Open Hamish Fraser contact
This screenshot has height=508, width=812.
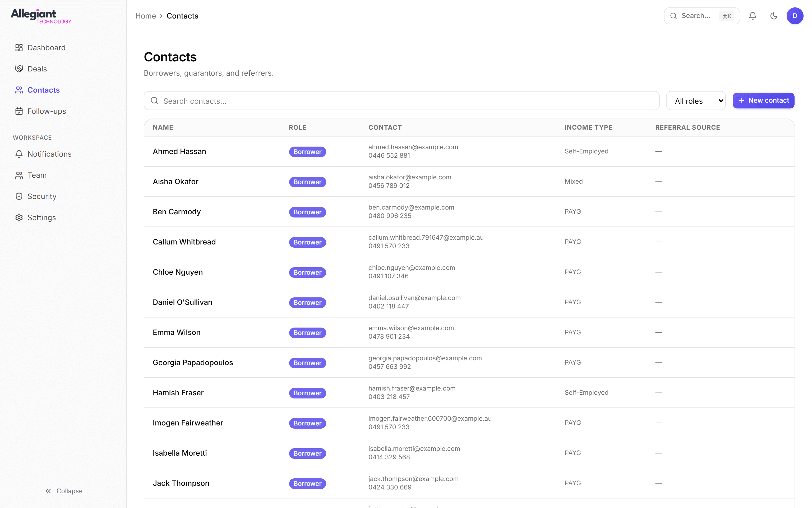click(x=178, y=393)
